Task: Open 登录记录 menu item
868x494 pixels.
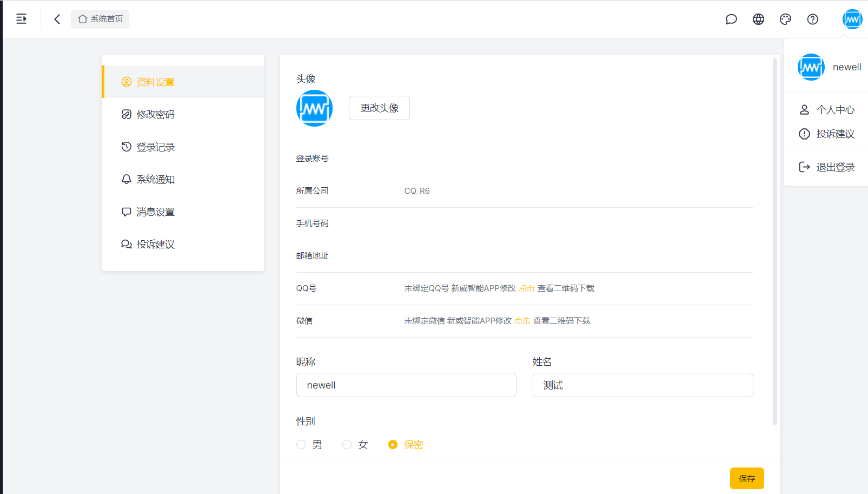Action: pyautogui.click(x=183, y=147)
